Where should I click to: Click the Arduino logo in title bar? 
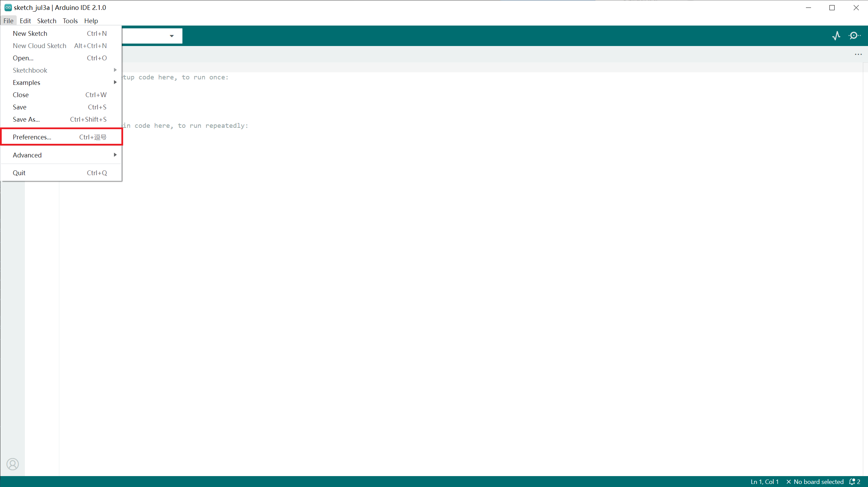click(8, 7)
